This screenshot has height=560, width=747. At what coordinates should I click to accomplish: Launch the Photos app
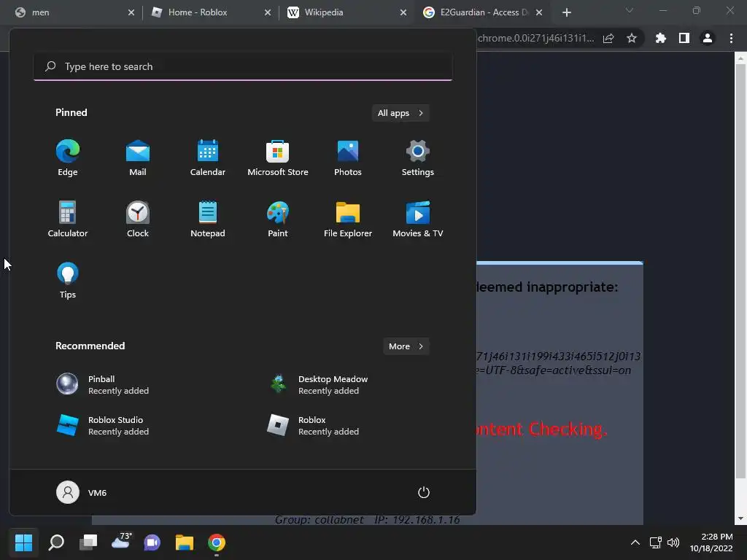click(348, 158)
